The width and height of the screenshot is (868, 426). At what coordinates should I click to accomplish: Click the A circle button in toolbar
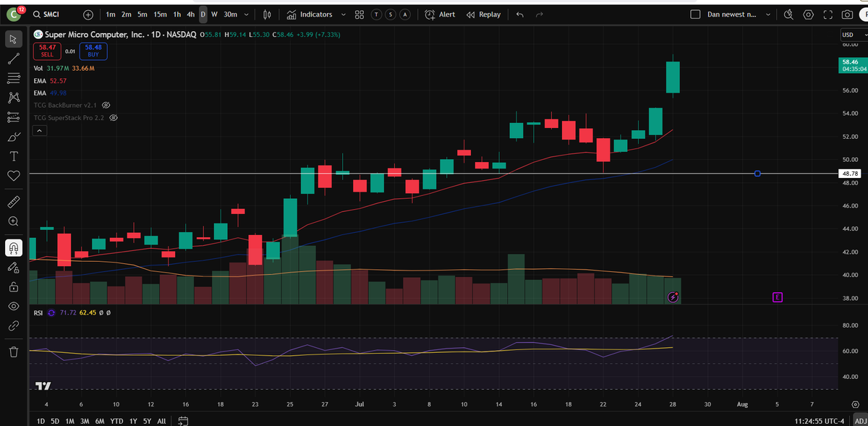coord(404,14)
